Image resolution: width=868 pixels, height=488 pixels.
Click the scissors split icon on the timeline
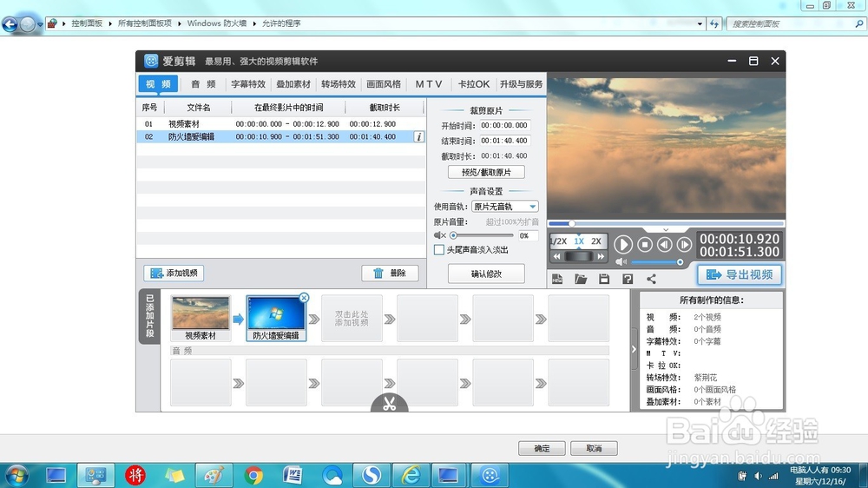pos(389,404)
